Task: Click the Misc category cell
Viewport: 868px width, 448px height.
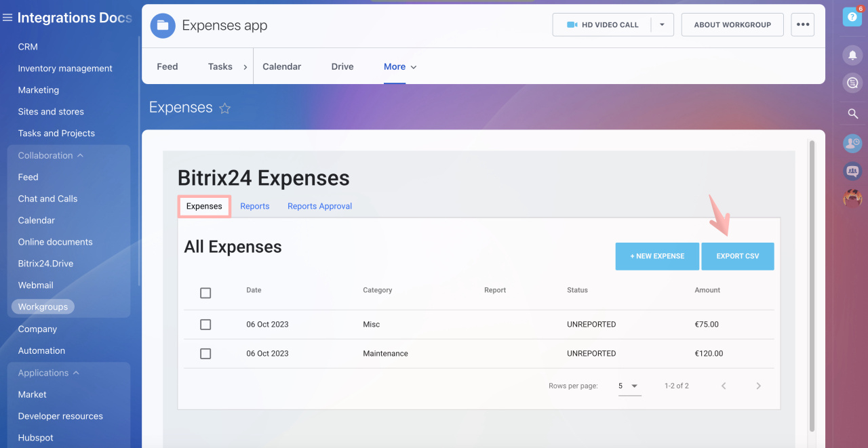Action: [x=372, y=325]
